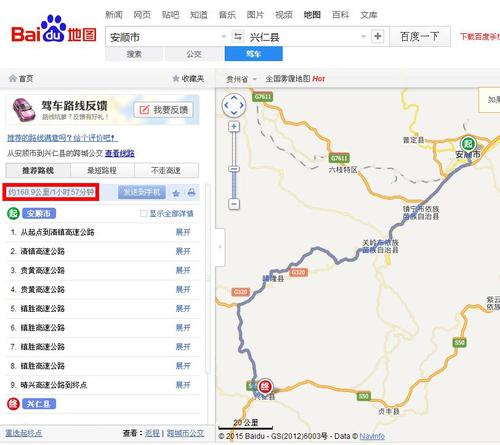Viewport: 500px width, 445px height.
Task: Click the 百度一下 search button
Action: tap(420, 36)
